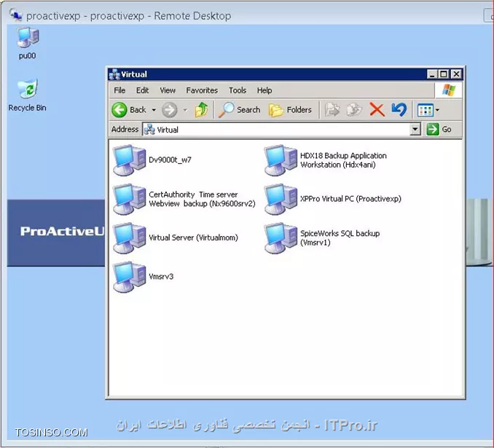Image resolution: width=494 pixels, height=448 pixels.
Task: Click the Remote Desktop title bar icon
Action: [15, 15]
